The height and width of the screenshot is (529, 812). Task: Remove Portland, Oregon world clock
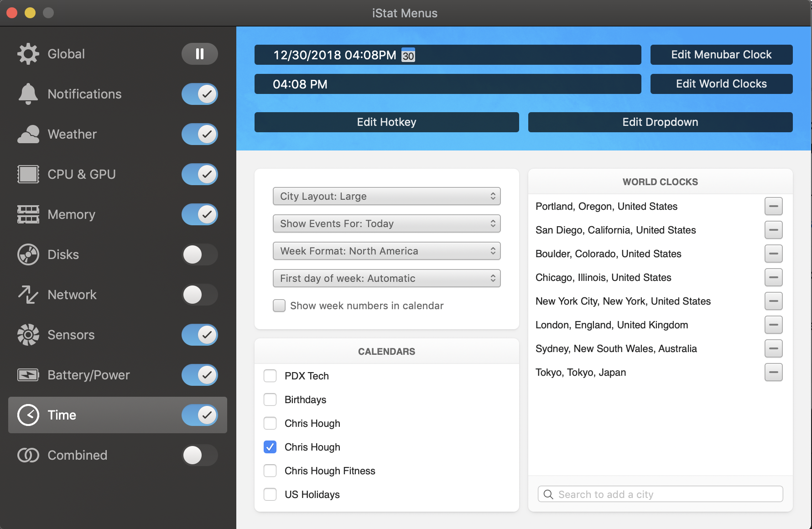774,206
